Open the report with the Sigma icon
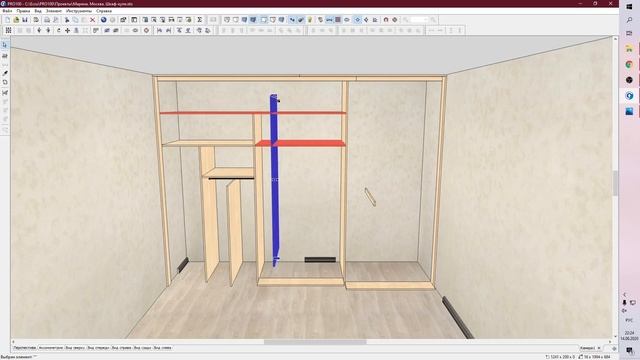The image size is (640, 360). pyautogui.click(x=200, y=20)
